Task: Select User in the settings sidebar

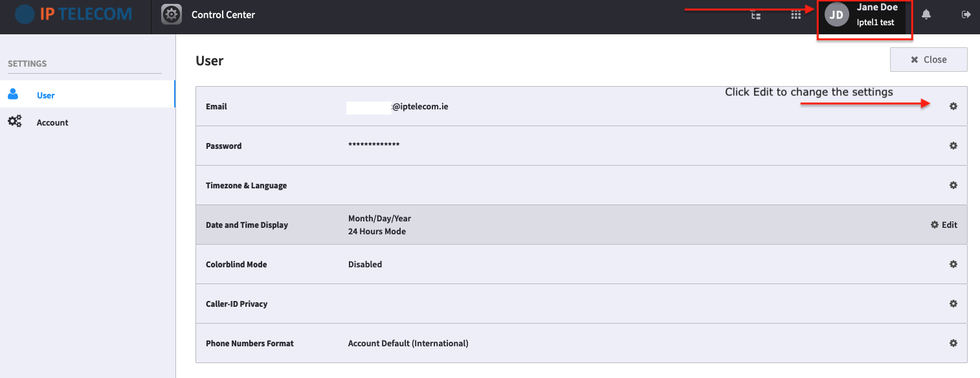Action: [x=87, y=94]
